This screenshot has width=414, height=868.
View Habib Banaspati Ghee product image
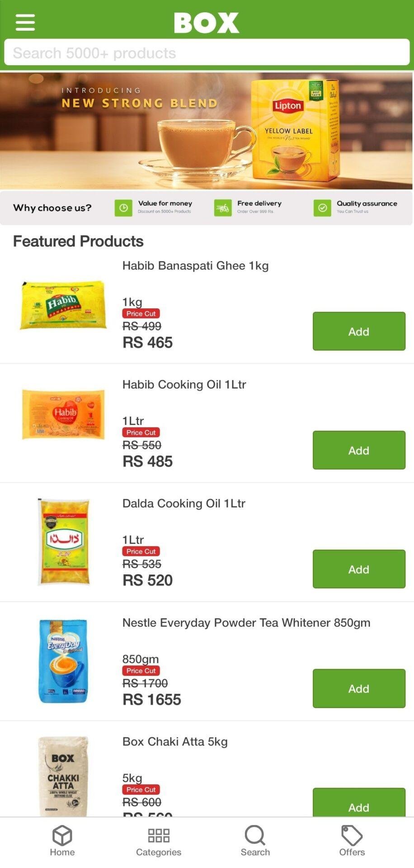63,305
